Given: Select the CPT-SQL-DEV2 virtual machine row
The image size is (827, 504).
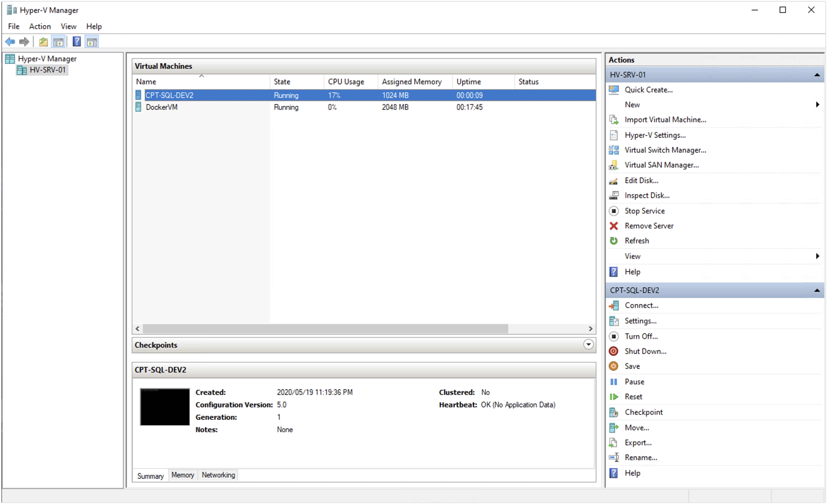Looking at the screenshot, I should click(x=364, y=95).
